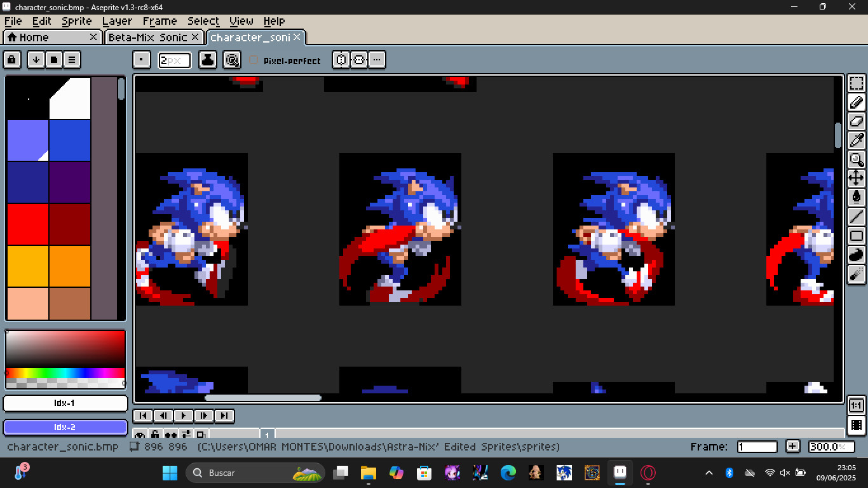Image resolution: width=868 pixels, height=488 pixels.
Task: Play the animation preview
Action: tap(183, 415)
